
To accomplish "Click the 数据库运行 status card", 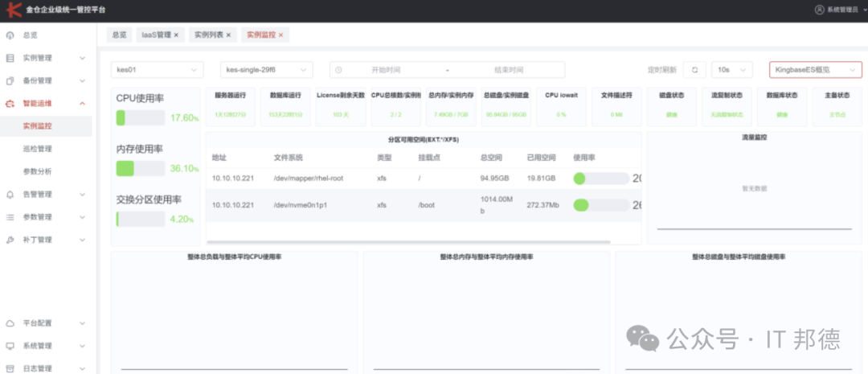I will pyautogui.click(x=285, y=107).
